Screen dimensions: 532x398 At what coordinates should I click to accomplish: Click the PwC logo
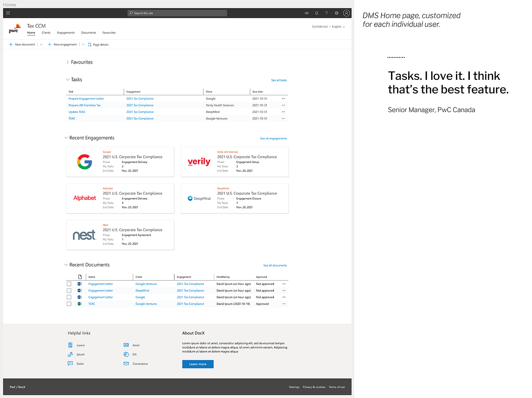[x=14, y=29]
